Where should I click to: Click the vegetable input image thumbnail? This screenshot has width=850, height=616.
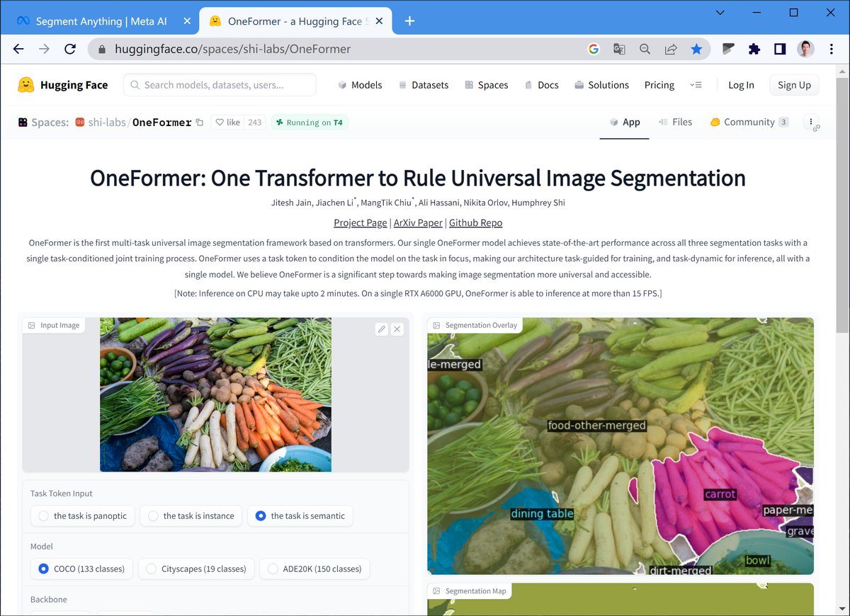coord(215,394)
